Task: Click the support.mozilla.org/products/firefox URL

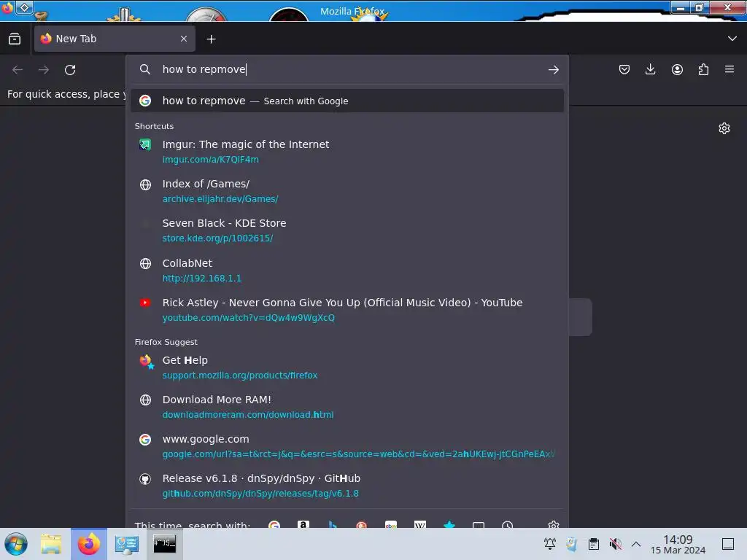Action: [240, 376]
